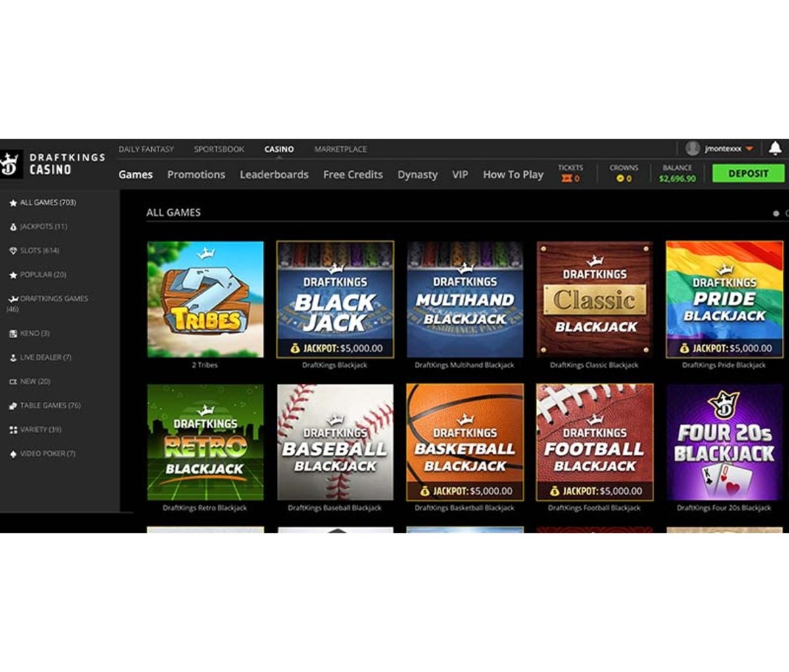Launch the Four 20s Blackjack tile

(x=725, y=443)
